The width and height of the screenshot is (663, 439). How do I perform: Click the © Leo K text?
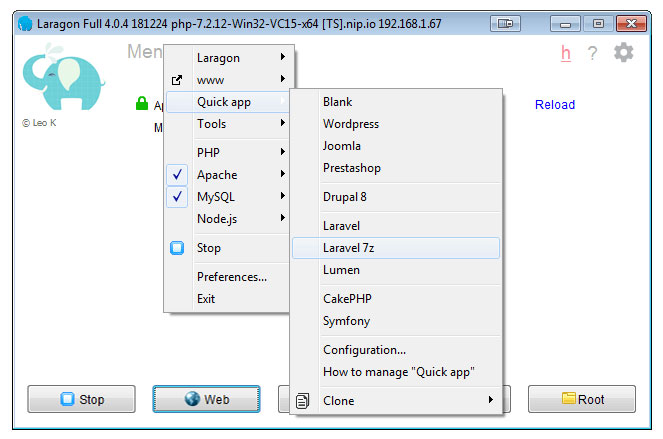click(x=39, y=123)
